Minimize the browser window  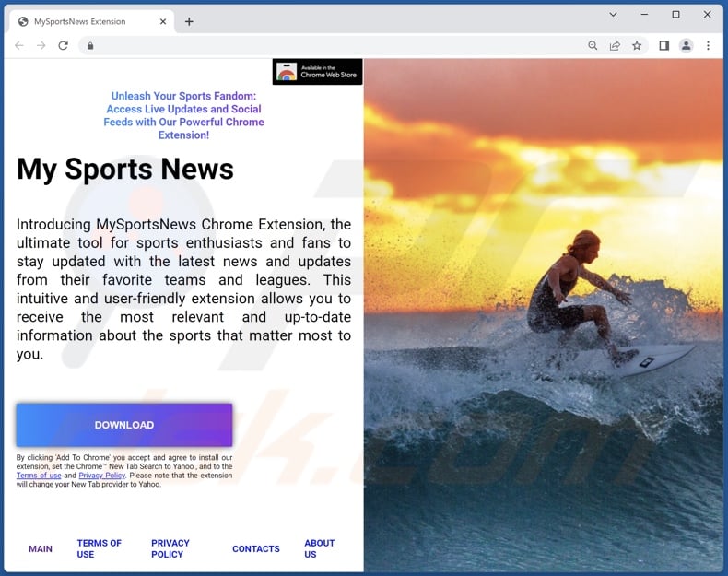(644, 15)
